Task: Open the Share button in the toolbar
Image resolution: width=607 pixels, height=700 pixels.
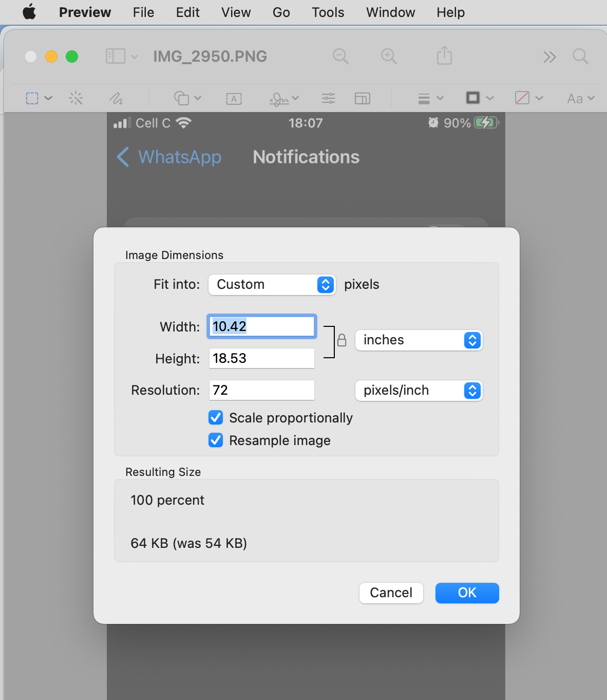Action: [x=444, y=56]
